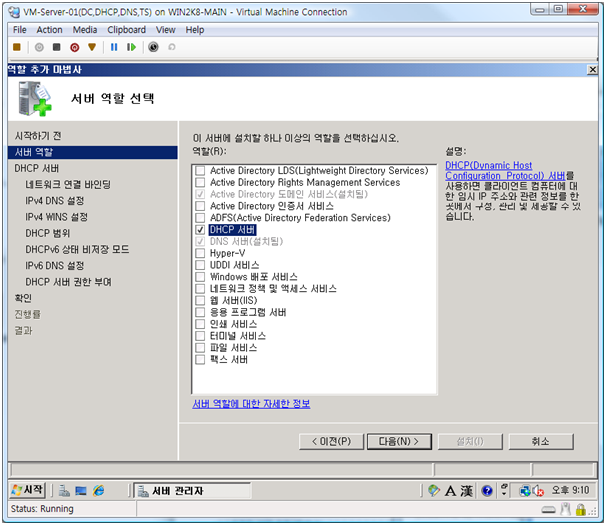Click the Show Desktop quick launch icon
606x525 pixels.
(81, 491)
